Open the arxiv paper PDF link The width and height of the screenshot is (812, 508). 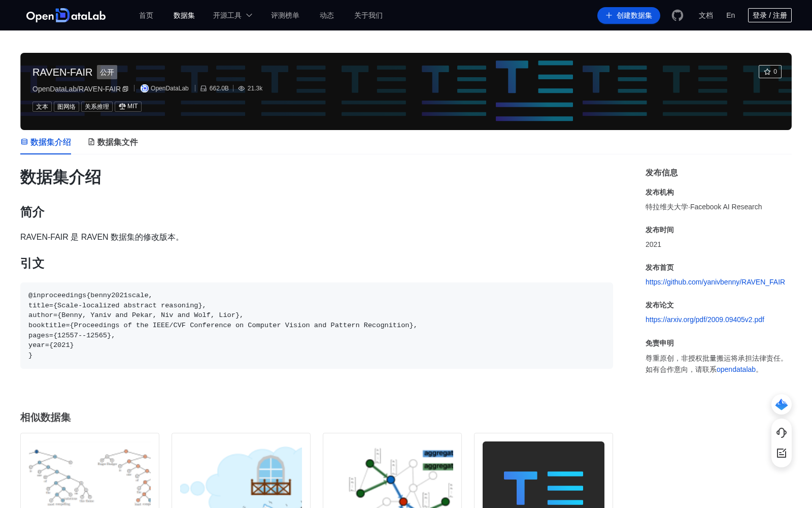(x=705, y=320)
